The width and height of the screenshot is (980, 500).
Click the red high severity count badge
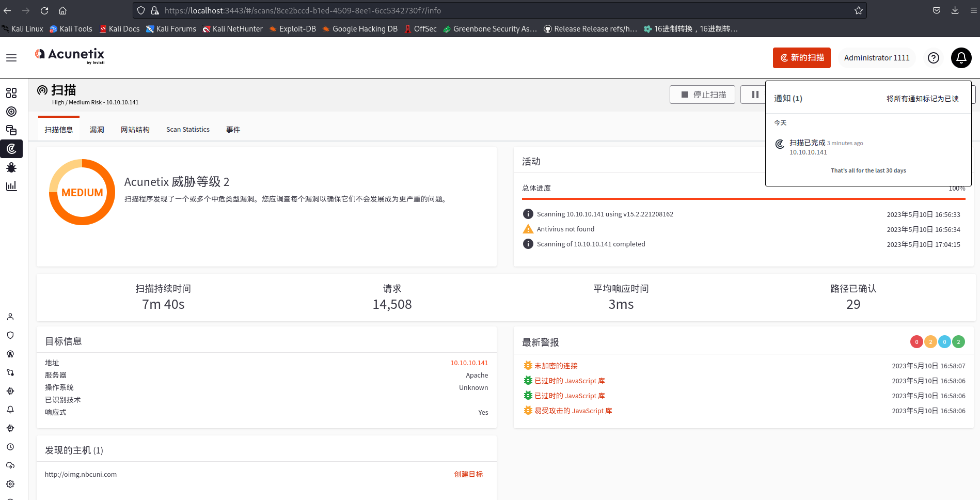click(916, 341)
